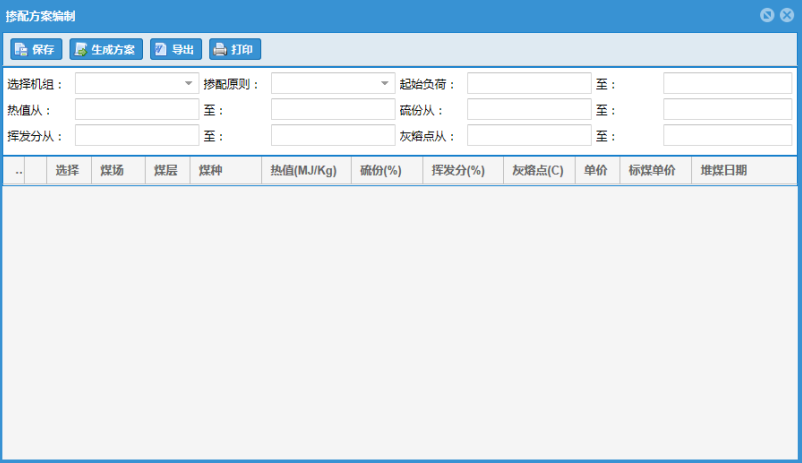The height and width of the screenshot is (463, 802).
Task: Click the 热值从 input field
Action: pyautogui.click(x=137, y=109)
